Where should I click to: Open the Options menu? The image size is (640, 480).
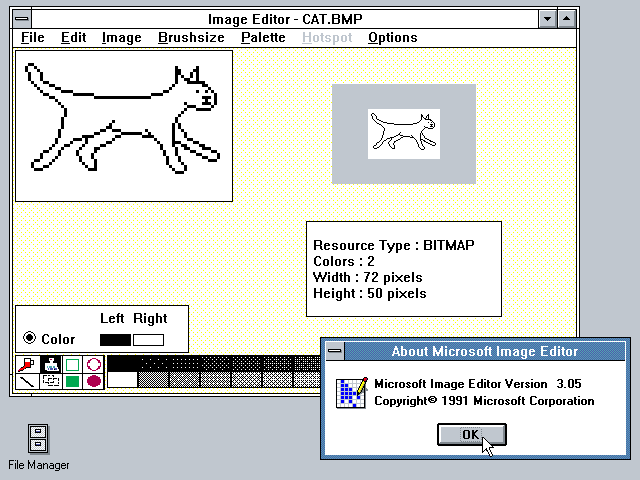click(x=393, y=38)
